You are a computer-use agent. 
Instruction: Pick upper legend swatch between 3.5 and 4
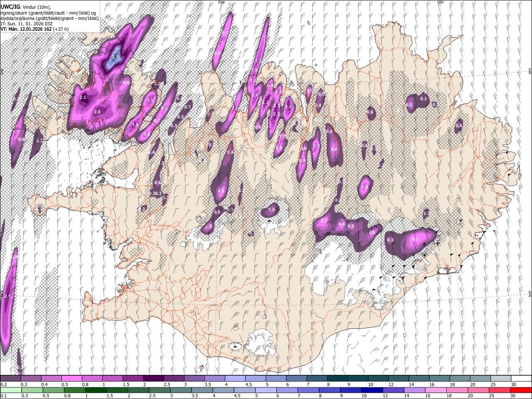pyautogui.click(x=214, y=379)
